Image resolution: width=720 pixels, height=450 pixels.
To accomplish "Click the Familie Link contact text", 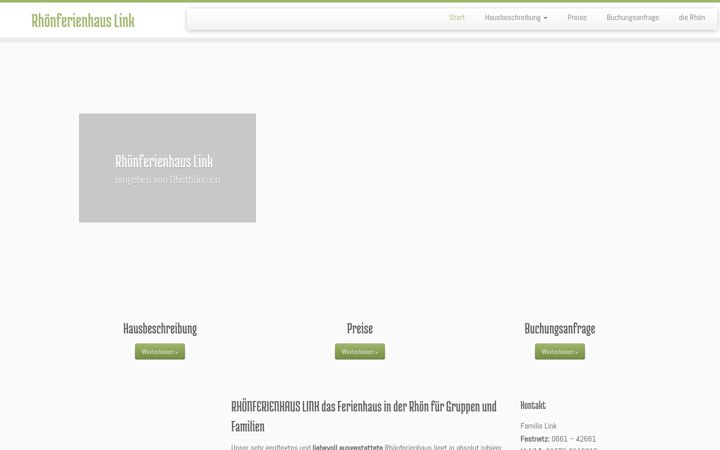I will (x=539, y=426).
